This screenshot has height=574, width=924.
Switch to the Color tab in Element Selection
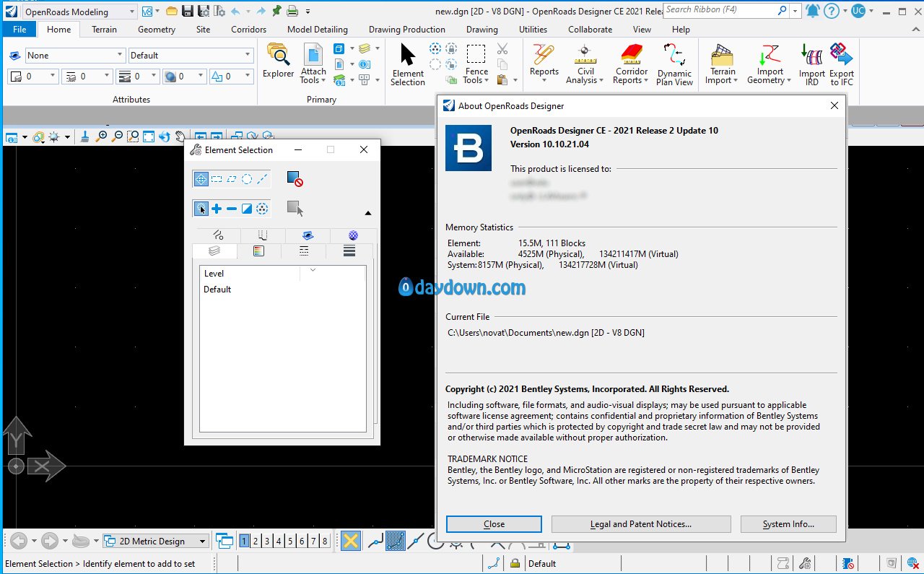pyautogui.click(x=258, y=251)
